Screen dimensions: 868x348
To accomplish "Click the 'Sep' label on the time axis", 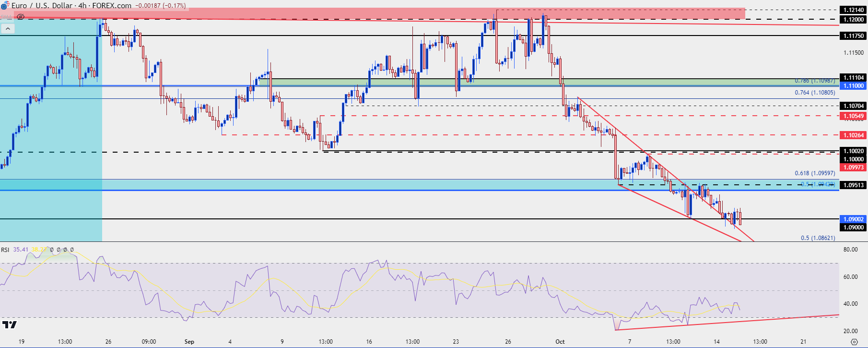I will 189,342.
